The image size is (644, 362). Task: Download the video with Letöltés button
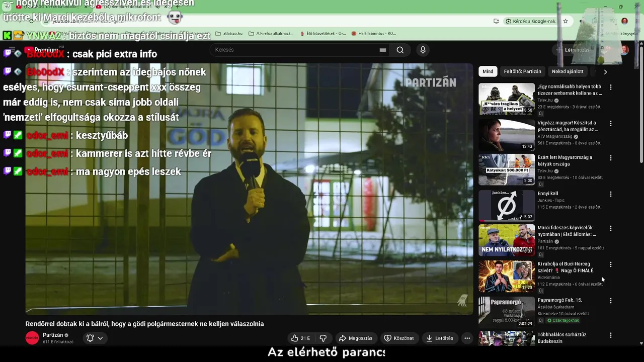[440, 338]
